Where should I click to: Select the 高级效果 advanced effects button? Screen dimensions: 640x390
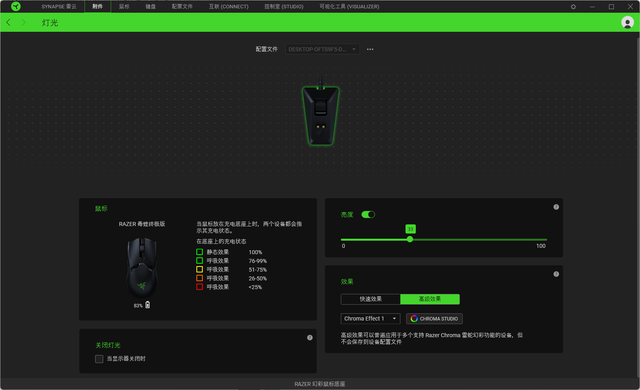(x=430, y=299)
